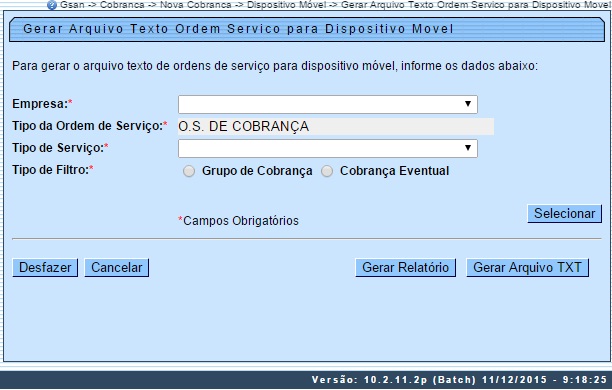The height and width of the screenshot is (390, 612).
Task: Click the Tipo da Ordem de Serviço label
Action: (90, 126)
